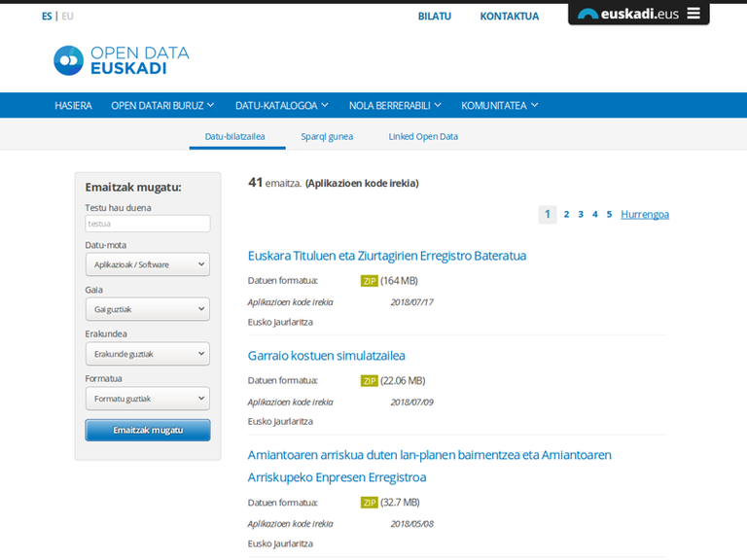The image size is (747, 560).
Task: Open Garraio kostuen simulatzailea dataset
Action: (x=327, y=356)
